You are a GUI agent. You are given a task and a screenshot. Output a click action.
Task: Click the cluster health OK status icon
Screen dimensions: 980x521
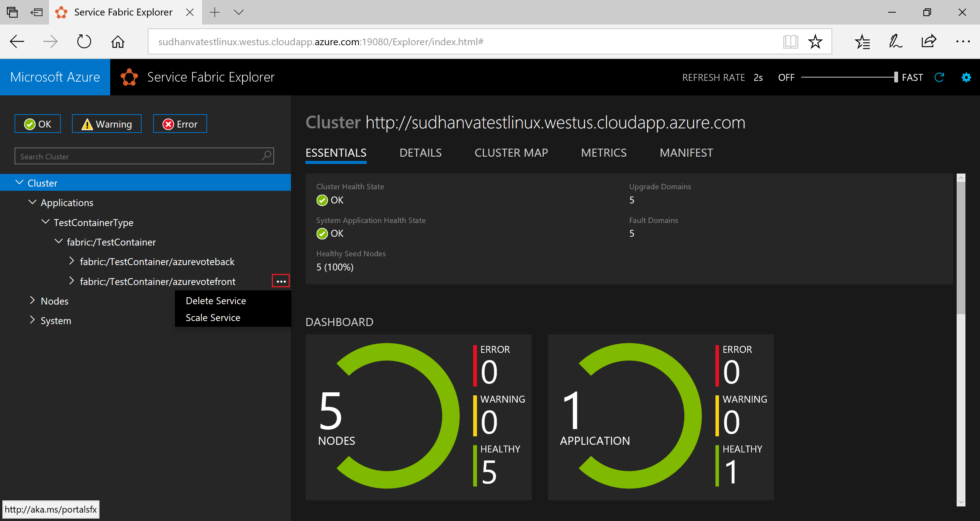pyautogui.click(x=322, y=200)
